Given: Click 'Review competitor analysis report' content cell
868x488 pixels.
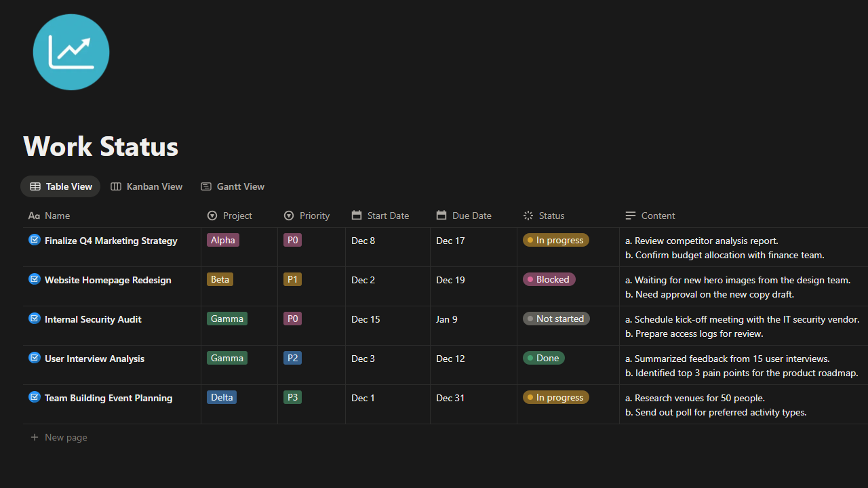Looking at the screenshot, I should click(x=744, y=247).
